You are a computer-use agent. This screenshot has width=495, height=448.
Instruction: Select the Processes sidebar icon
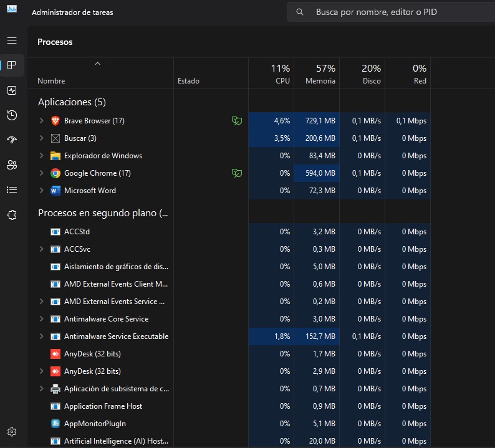coord(12,65)
